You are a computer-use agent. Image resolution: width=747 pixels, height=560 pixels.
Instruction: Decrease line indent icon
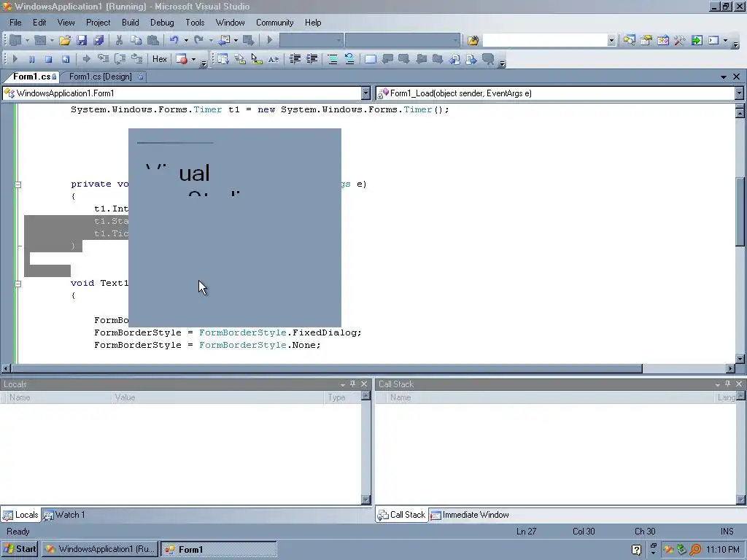point(295,59)
